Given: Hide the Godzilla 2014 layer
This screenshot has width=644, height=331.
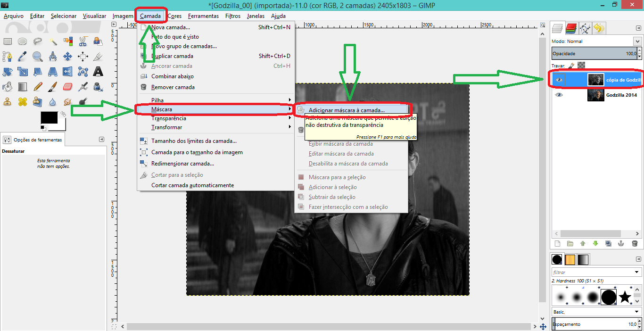Looking at the screenshot, I should (x=559, y=95).
